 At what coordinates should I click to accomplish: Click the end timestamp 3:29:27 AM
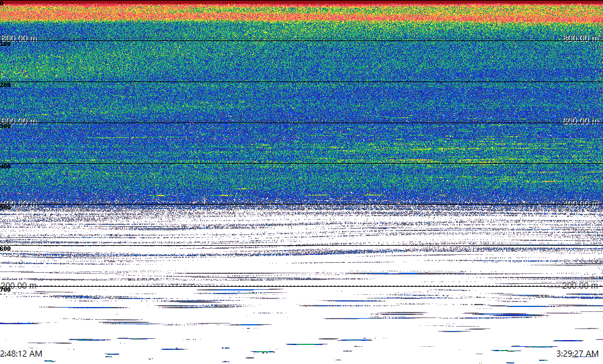pyautogui.click(x=578, y=354)
